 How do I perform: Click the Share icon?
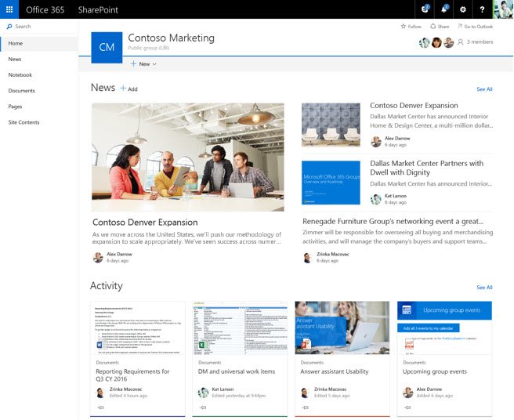(433, 26)
